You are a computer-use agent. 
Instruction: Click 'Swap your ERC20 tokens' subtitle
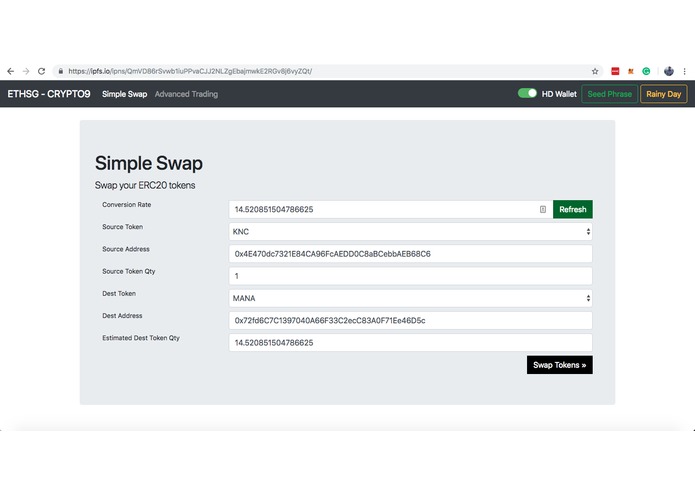(x=145, y=185)
